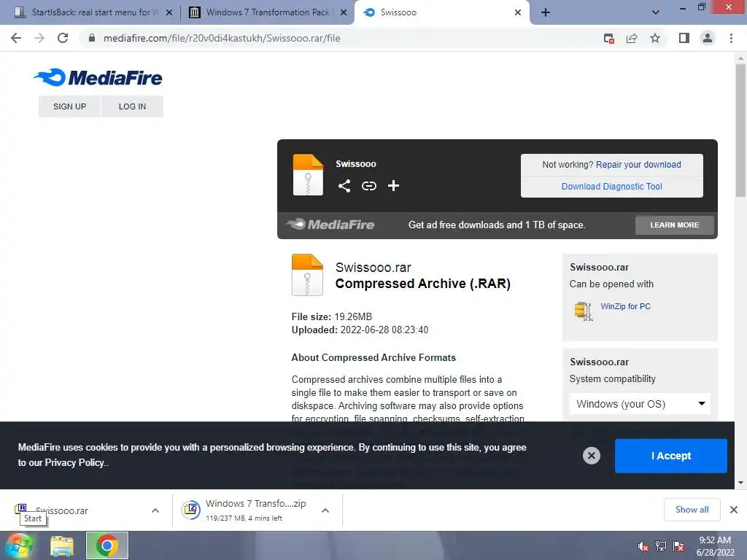The image size is (747, 560).
Task: Open the blocked pop-up indicator in address bar
Action: pyautogui.click(x=608, y=38)
